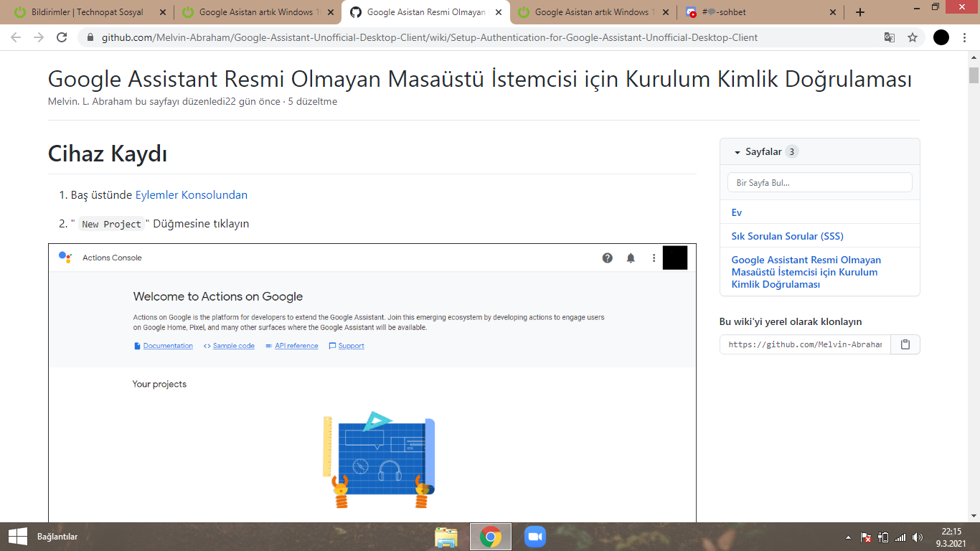
Task: Open File Explorer from the taskbar
Action: coord(446,537)
